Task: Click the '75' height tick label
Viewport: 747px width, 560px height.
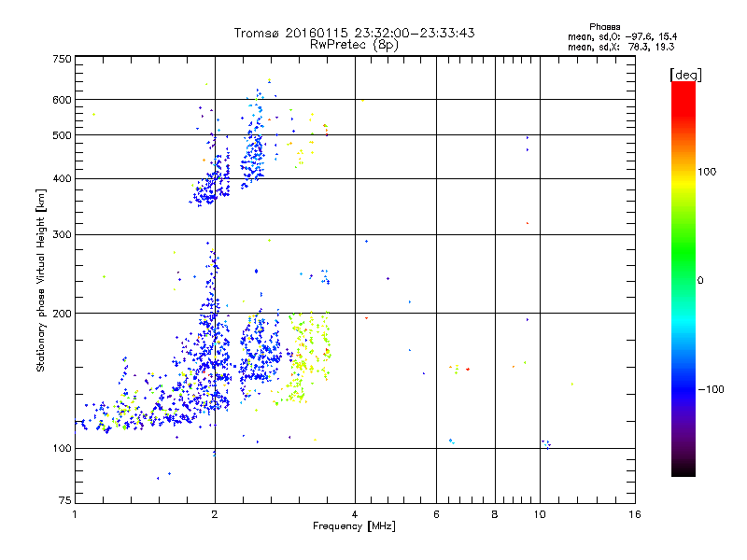Action: (65, 500)
